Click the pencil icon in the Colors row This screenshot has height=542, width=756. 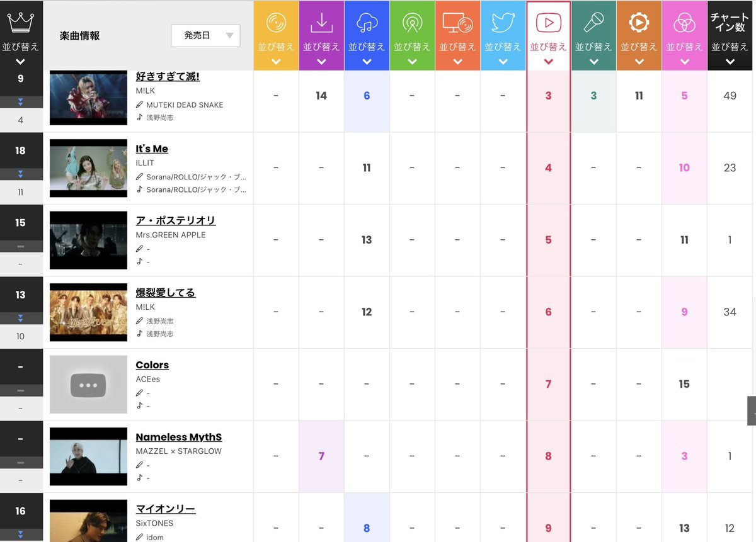coord(140,393)
